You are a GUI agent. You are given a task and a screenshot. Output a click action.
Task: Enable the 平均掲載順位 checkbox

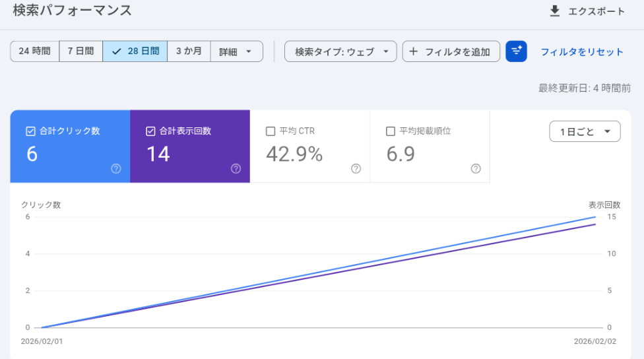tap(390, 131)
